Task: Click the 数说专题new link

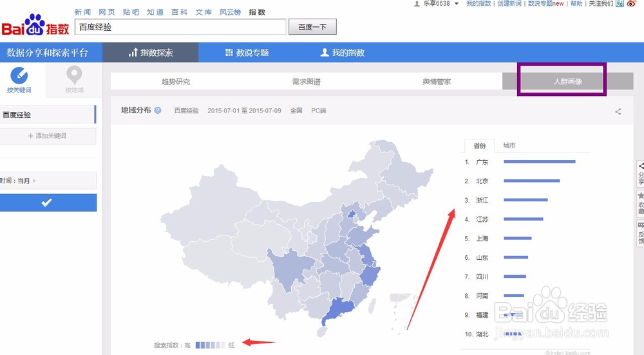Action: [x=546, y=3]
